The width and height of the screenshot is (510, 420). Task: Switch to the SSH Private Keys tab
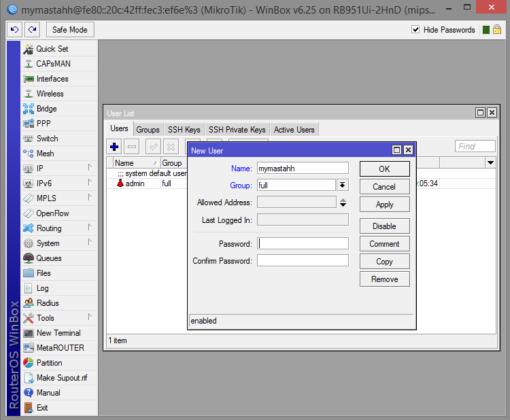[x=237, y=130]
